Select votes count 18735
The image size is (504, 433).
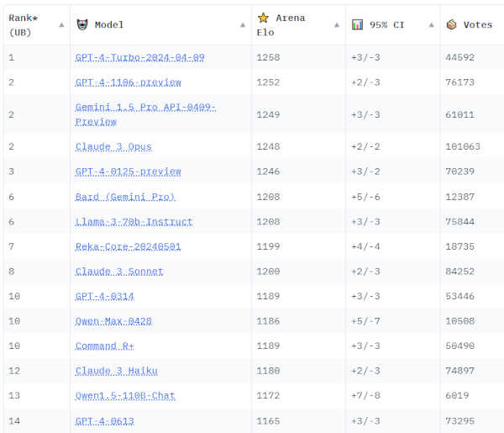pos(460,246)
